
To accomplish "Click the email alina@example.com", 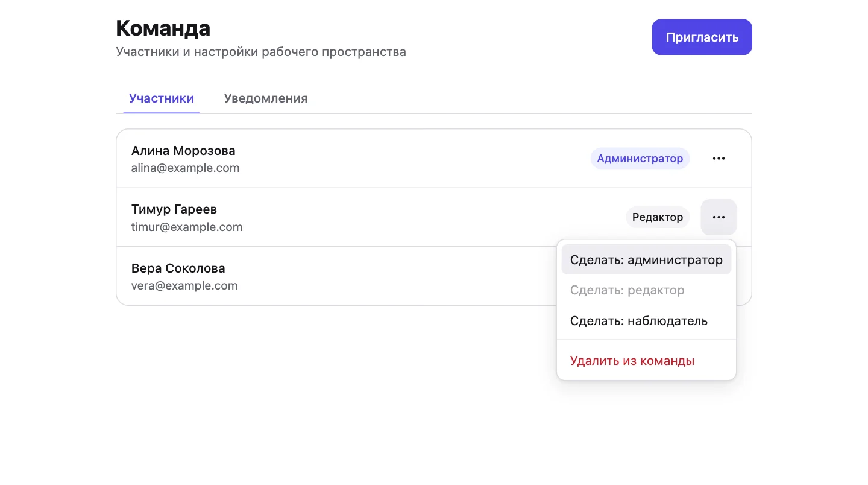I will 186,168.
